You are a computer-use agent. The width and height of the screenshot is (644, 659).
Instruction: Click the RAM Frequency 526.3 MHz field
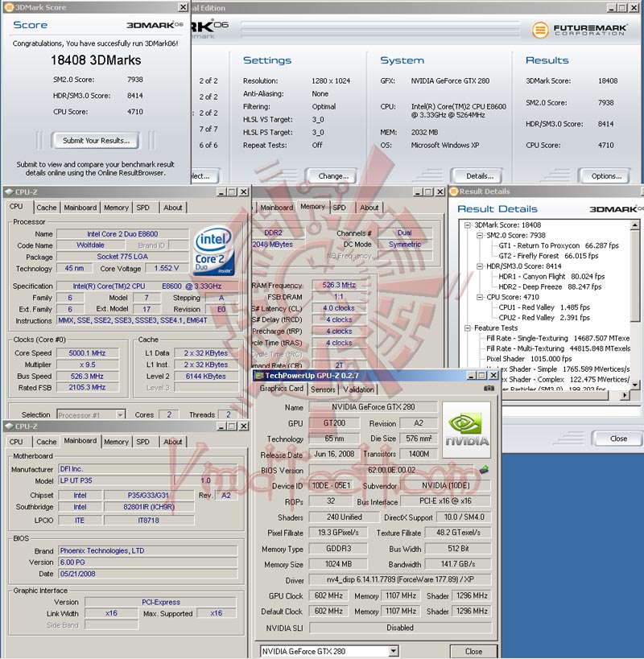tap(339, 285)
